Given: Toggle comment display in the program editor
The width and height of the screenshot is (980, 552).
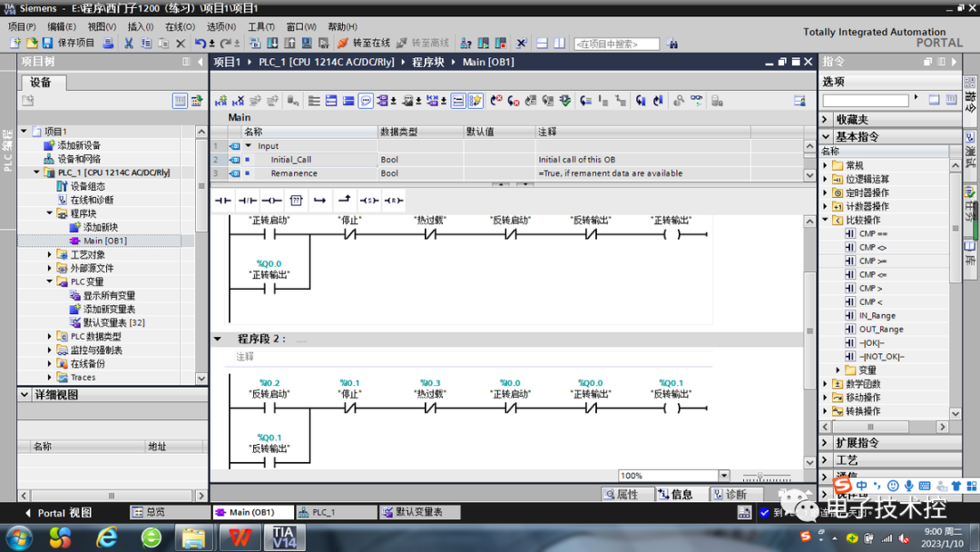Looking at the screenshot, I should [367, 100].
